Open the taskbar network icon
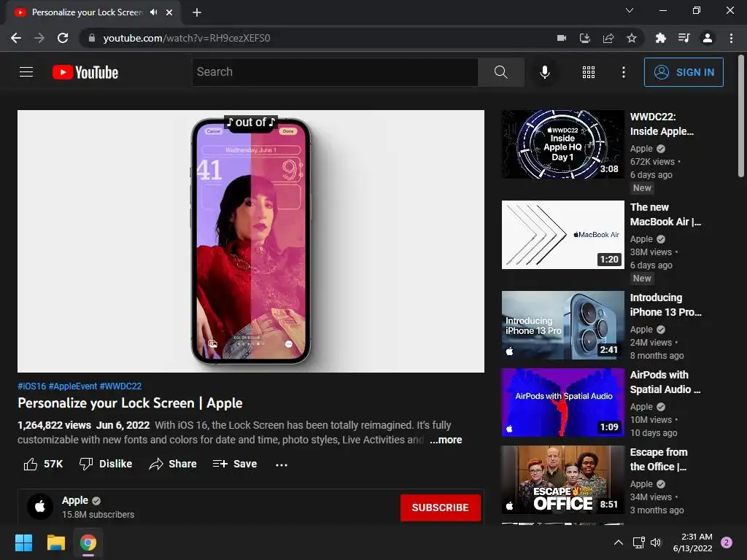This screenshot has height=560, width=747. pos(638,542)
